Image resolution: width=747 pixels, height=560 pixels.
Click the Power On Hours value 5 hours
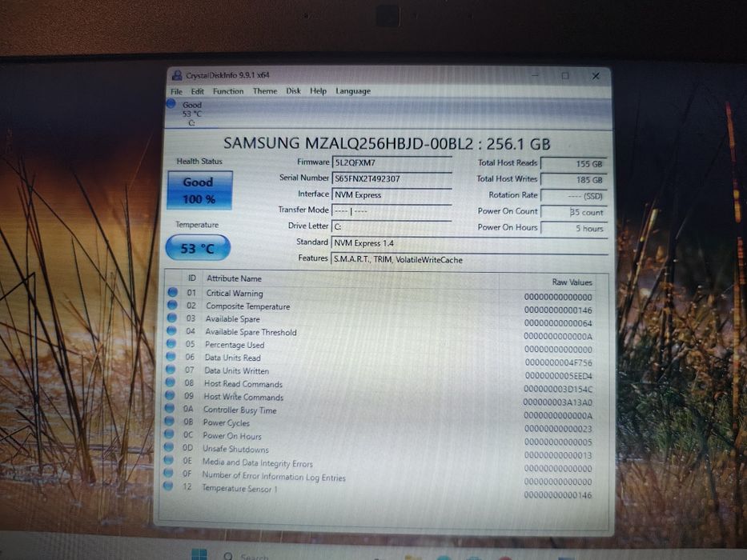pyautogui.click(x=574, y=229)
